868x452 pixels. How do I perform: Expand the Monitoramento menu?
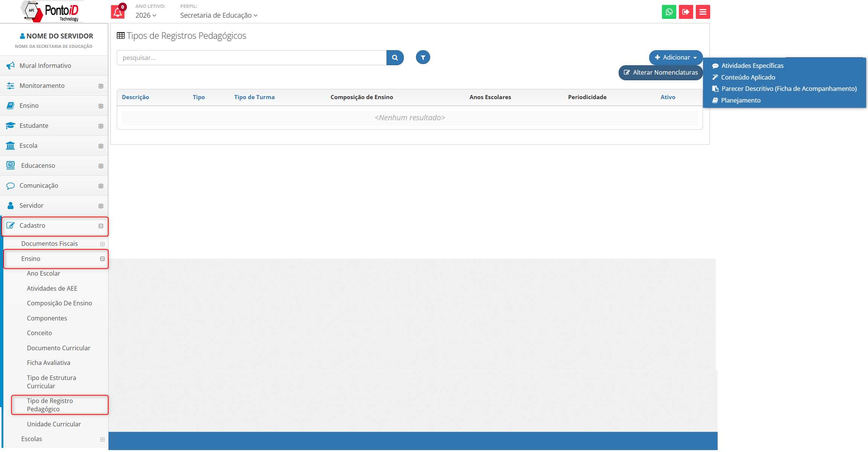(101, 86)
